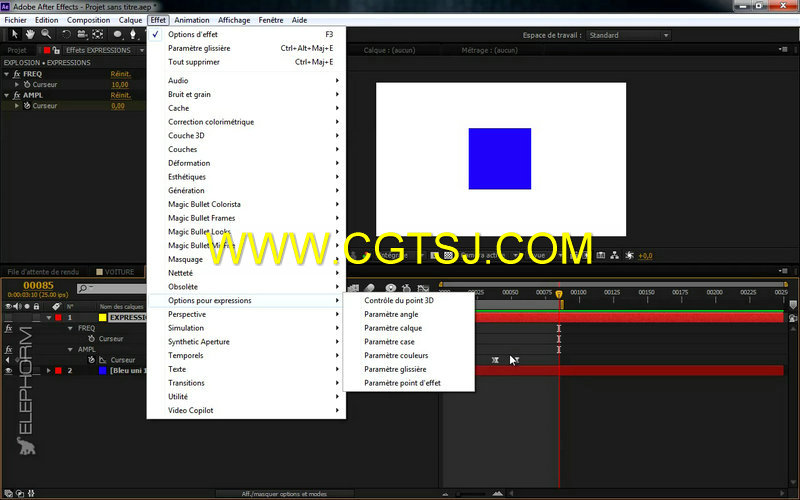Expand Curseur under AMPL in effects panel
The image size is (800, 500).
pos(17,106)
